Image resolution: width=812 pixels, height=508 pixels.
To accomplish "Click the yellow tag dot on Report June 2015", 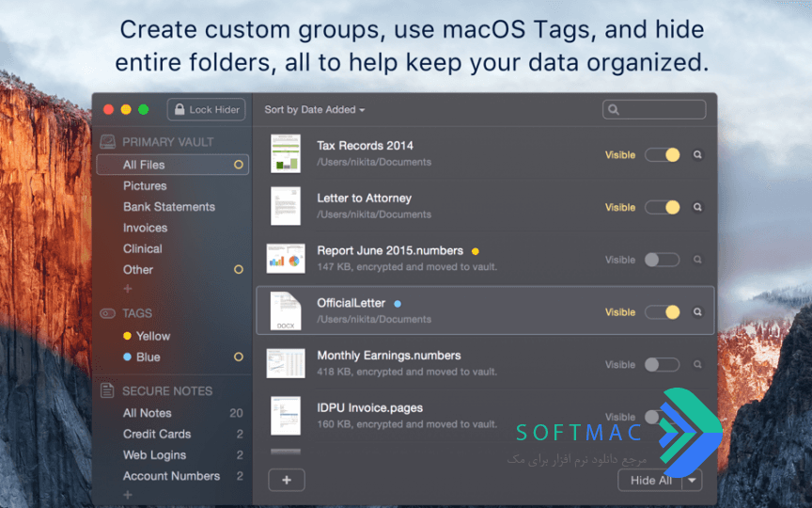I will (476, 251).
